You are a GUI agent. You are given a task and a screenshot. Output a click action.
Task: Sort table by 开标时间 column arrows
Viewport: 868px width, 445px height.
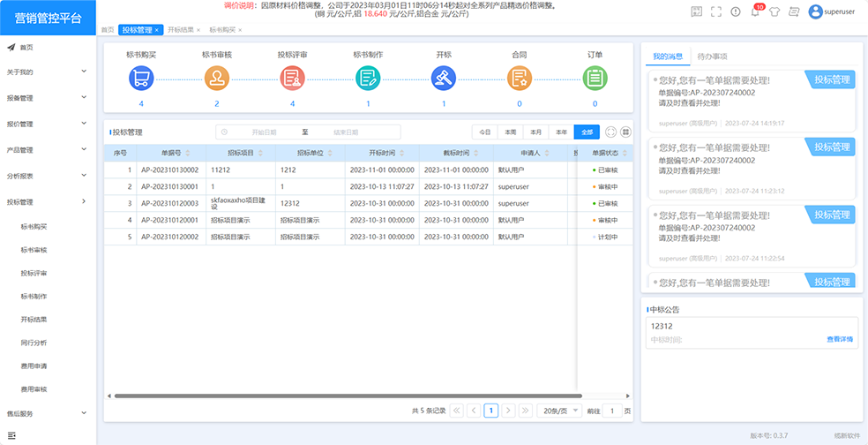400,153
